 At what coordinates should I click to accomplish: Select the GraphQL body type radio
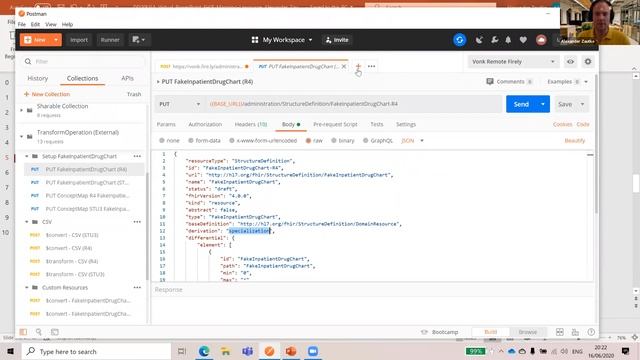click(x=366, y=140)
